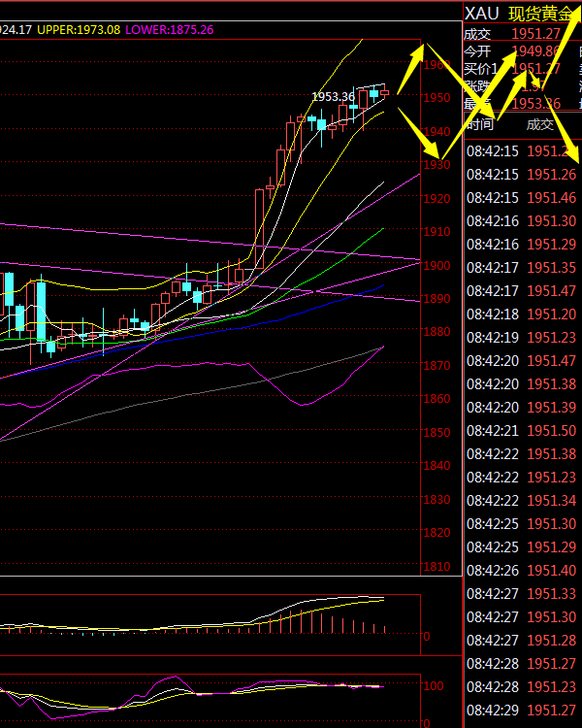Screen dimensions: 582x728
Task: Select the 08:42:26 tick row priced 1951.40
Action: pos(521,570)
